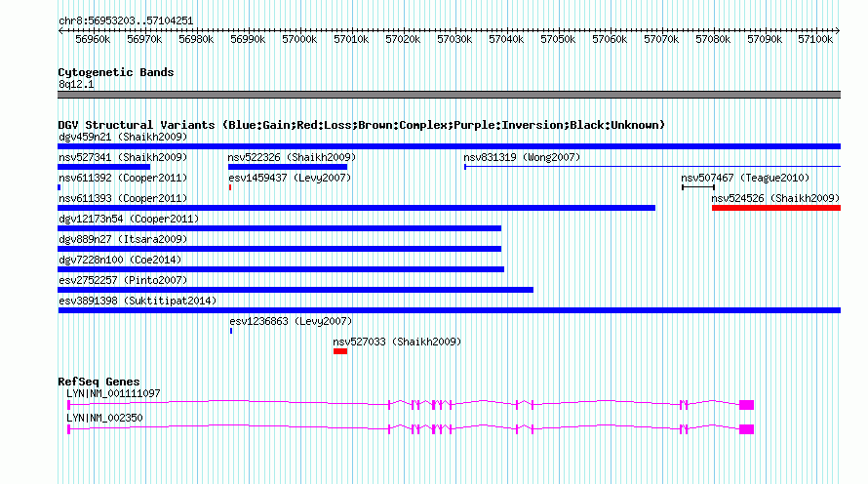
Task: Click the nsv611392 (Cooper2011) label
Action: tap(123, 178)
